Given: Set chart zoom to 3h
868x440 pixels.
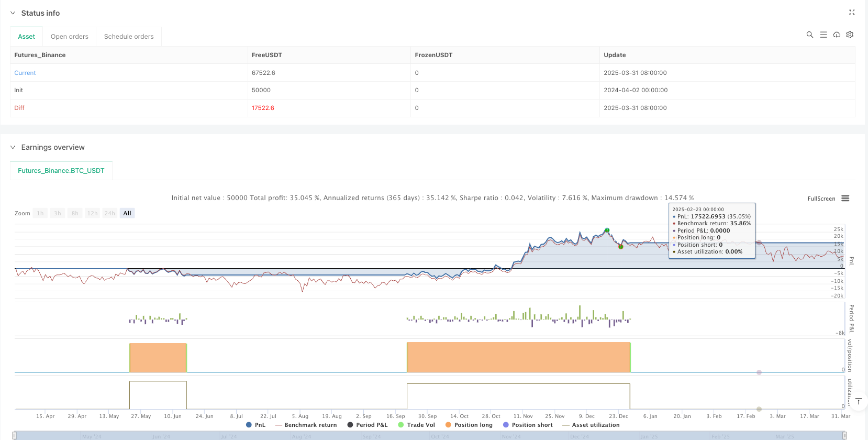Looking at the screenshot, I should click(x=58, y=213).
